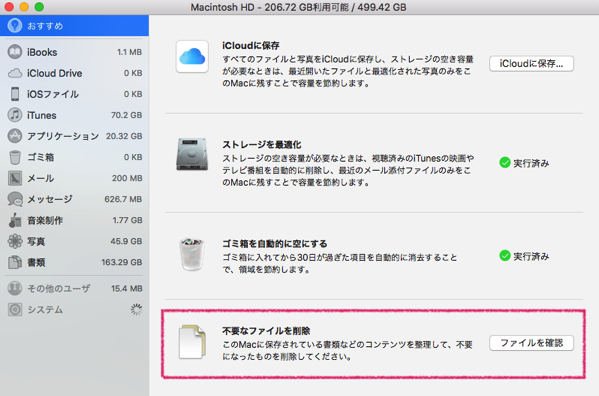Click the 実行済み text for ストレージを最適化
Image resolution: width=599 pixels, height=396 pixels.
[531, 163]
